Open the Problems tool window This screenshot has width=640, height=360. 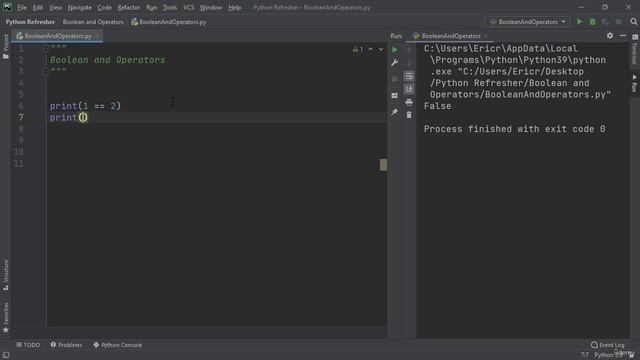[x=66, y=345]
